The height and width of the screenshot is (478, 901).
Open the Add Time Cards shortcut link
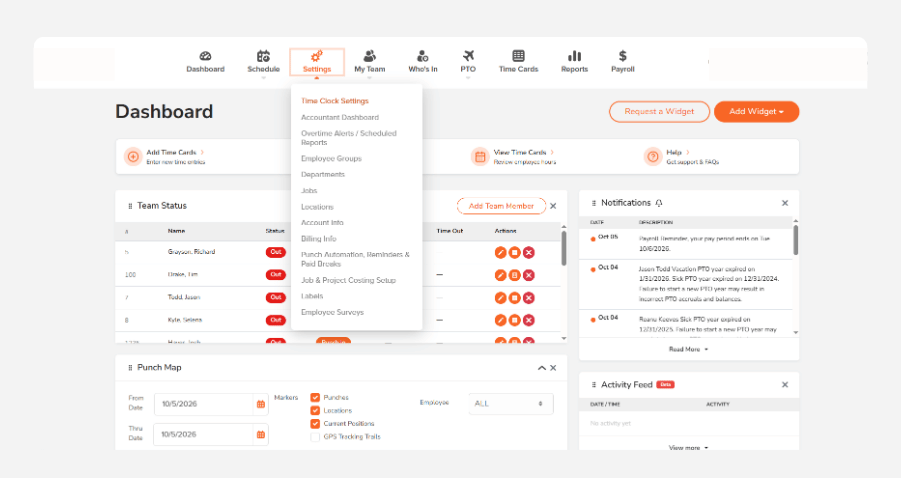tap(175, 152)
